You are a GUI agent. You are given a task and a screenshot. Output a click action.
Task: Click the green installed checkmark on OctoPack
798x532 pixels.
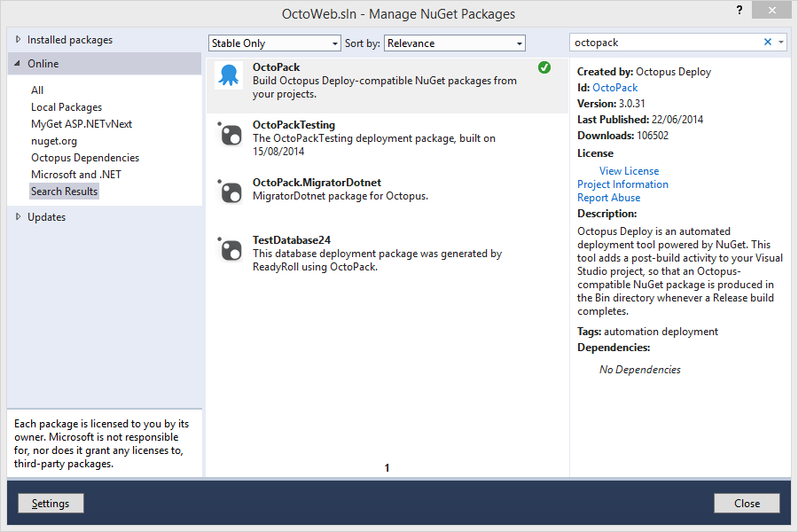(x=544, y=67)
